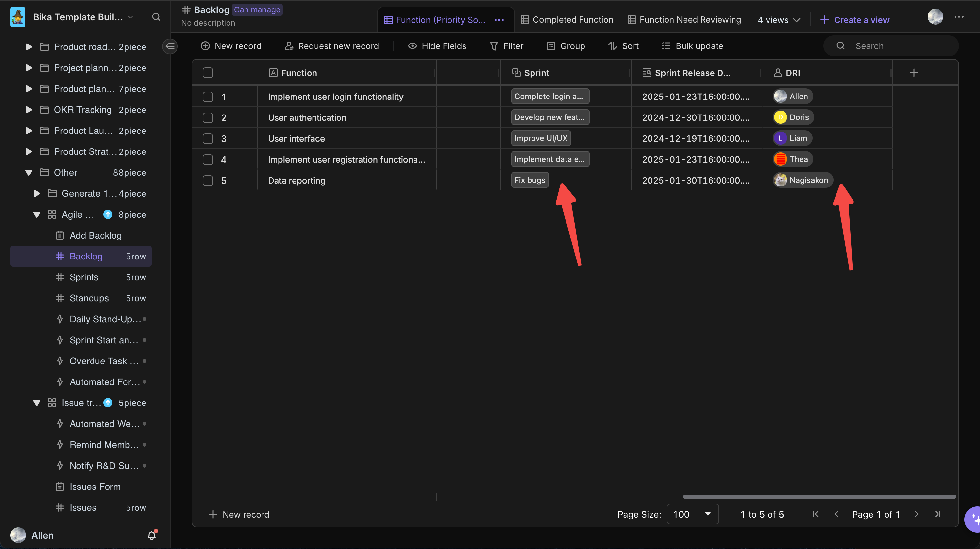Open the Sprints table in sidebar
Viewport: 980px width, 549px height.
(x=81, y=277)
